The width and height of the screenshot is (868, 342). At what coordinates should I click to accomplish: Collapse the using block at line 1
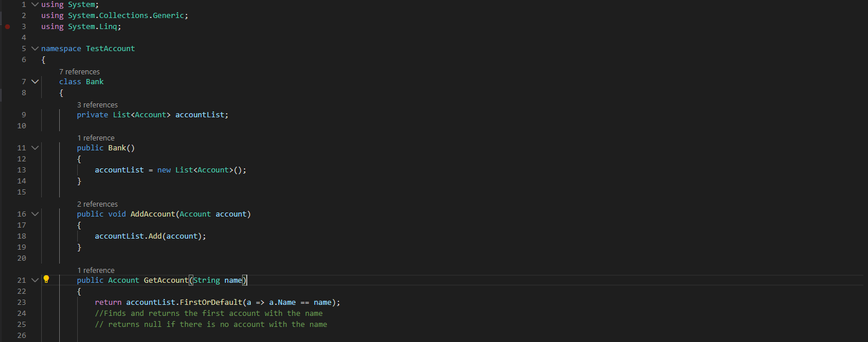(35, 5)
